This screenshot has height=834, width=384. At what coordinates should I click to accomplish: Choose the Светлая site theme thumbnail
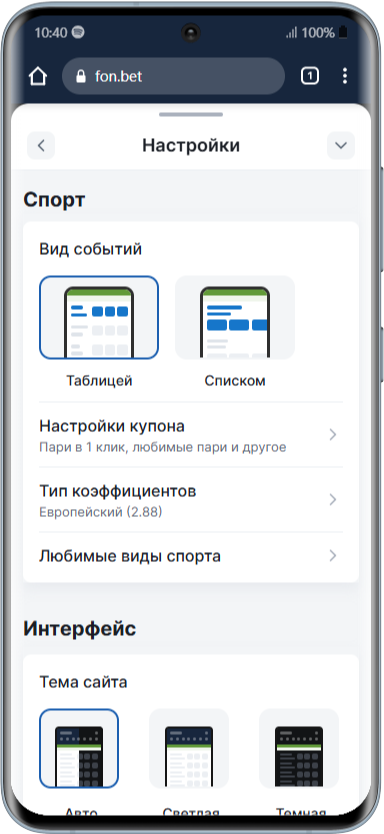(x=189, y=748)
